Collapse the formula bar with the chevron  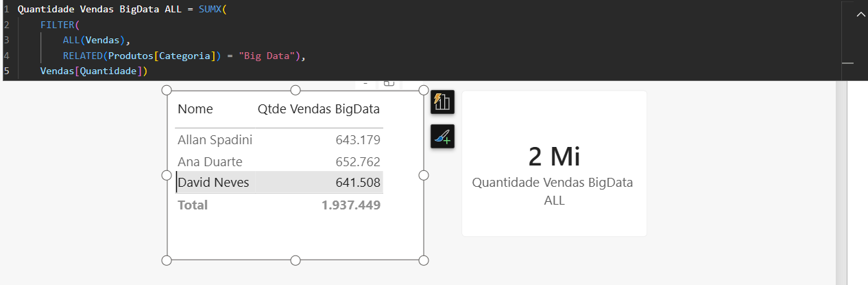point(861,14)
